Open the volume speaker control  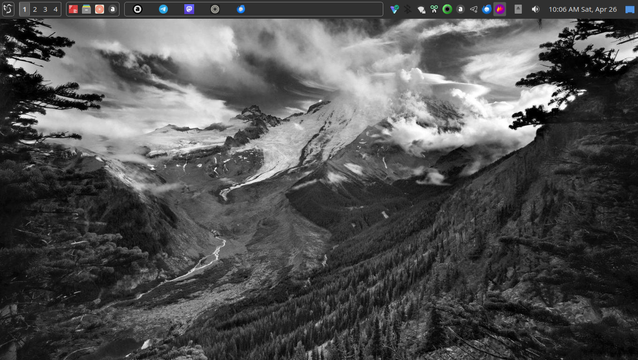535,9
